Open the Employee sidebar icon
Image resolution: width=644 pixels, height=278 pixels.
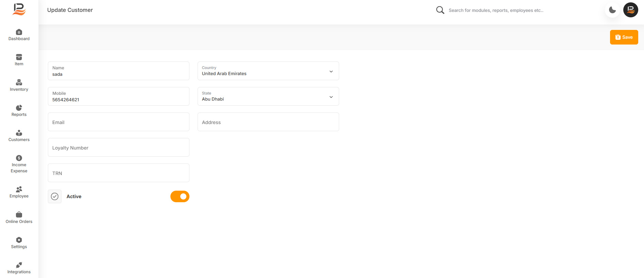coord(19,189)
